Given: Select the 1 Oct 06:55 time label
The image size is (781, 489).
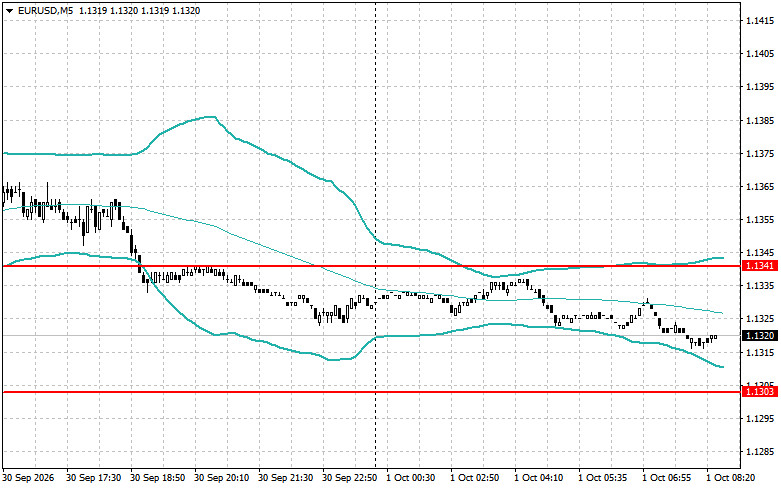Looking at the screenshot, I should 666,478.
